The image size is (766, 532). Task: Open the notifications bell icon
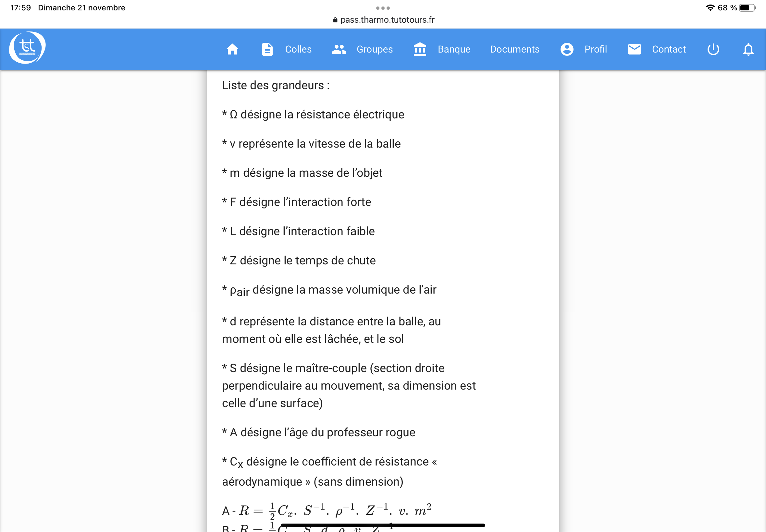point(748,49)
